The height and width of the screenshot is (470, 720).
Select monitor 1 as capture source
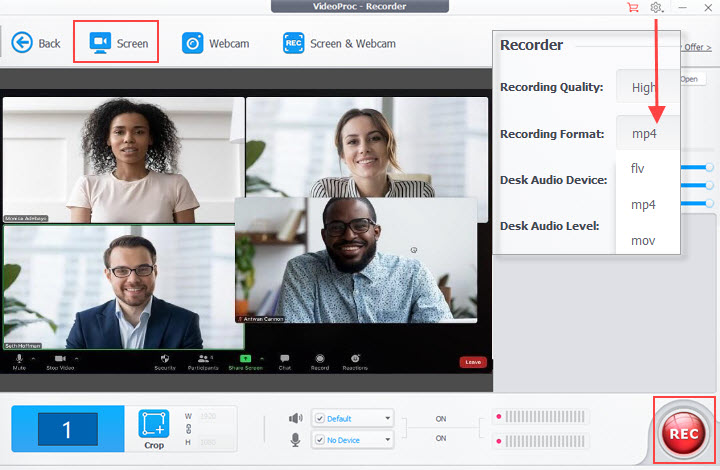(x=68, y=429)
